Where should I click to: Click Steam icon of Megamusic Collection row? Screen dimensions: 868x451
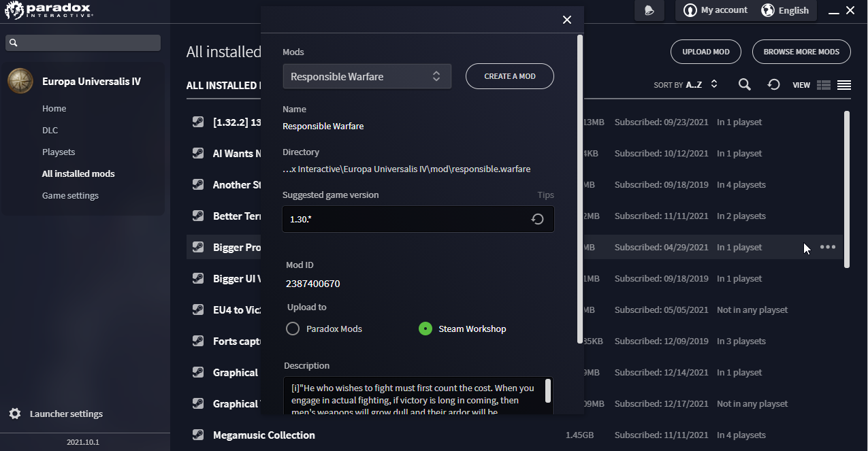tap(197, 435)
